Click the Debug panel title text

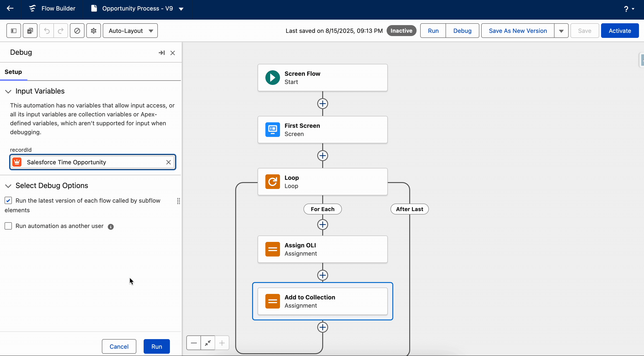(x=21, y=52)
